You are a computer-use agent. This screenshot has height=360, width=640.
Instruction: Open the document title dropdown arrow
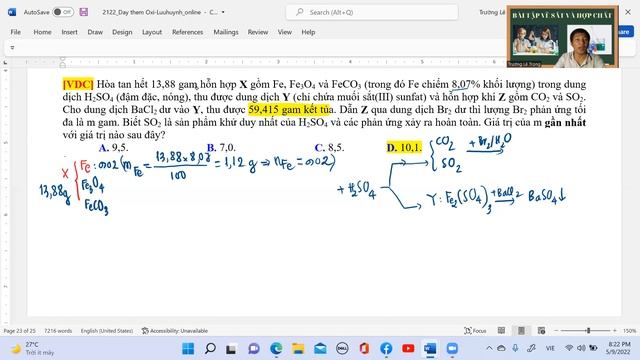tap(223, 12)
